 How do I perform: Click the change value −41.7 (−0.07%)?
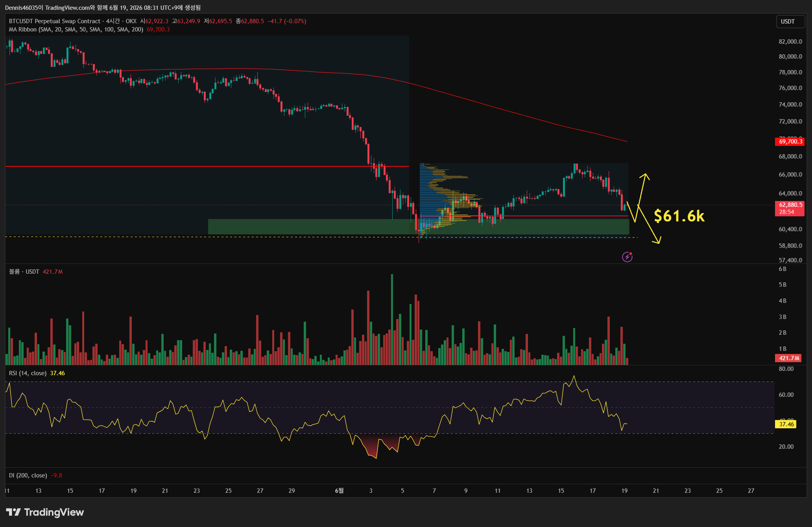287,21
